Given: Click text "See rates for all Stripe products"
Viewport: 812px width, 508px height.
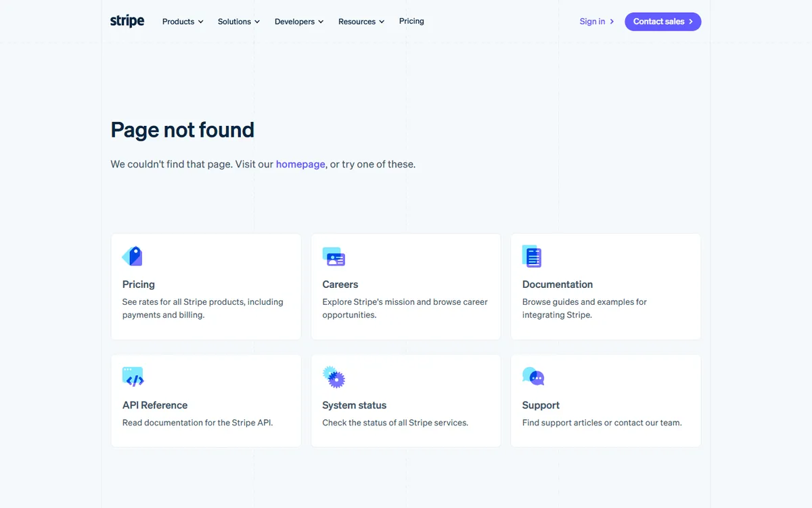Looking at the screenshot, I should point(183,302).
